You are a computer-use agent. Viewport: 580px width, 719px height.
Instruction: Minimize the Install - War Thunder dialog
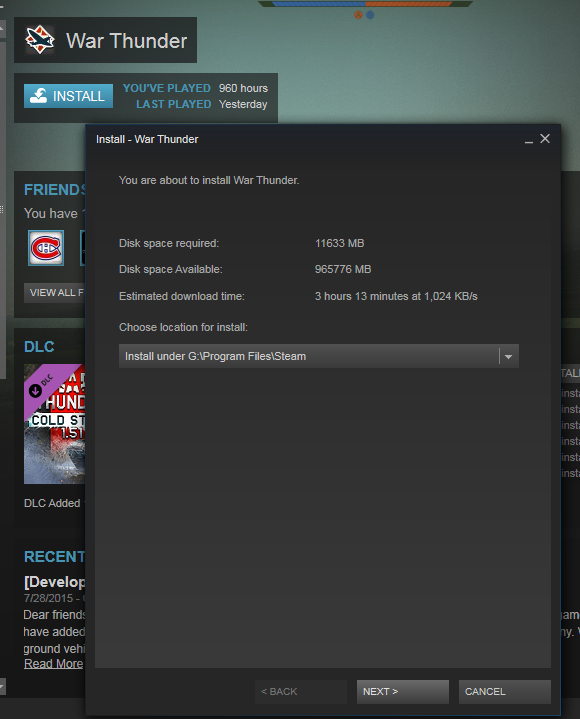point(529,139)
